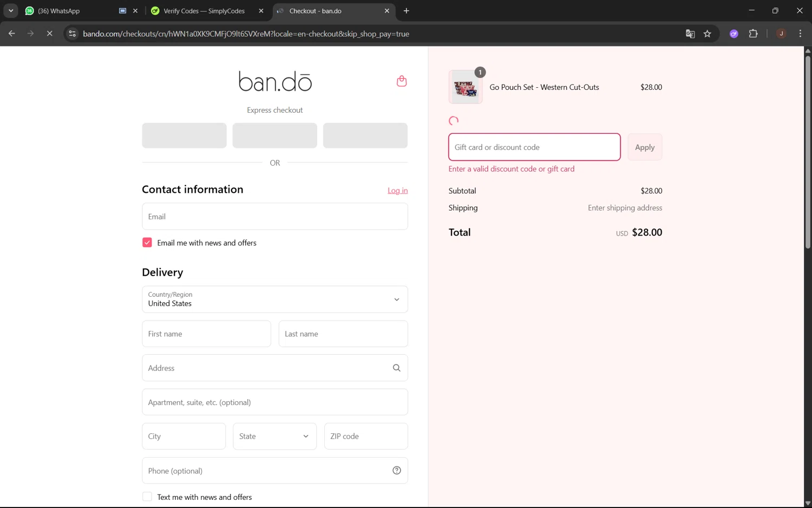Click the Delivery heading
Viewport: 812px width, 508px height.
click(x=162, y=272)
